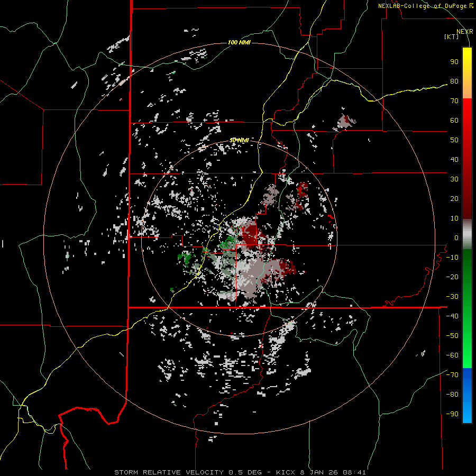Pick the blue segment of the color scale
The image size is (476, 476).
pos(467,396)
